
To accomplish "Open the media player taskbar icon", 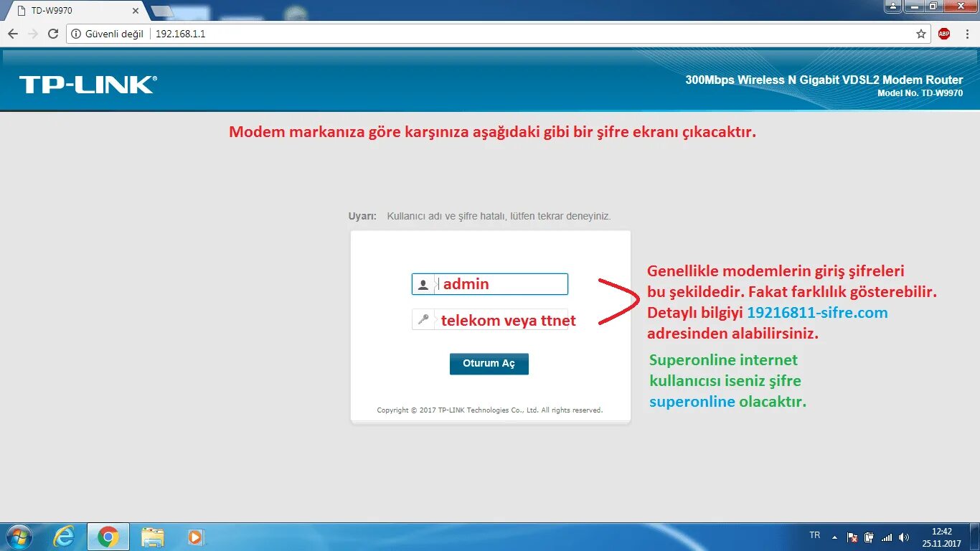I will [x=195, y=537].
